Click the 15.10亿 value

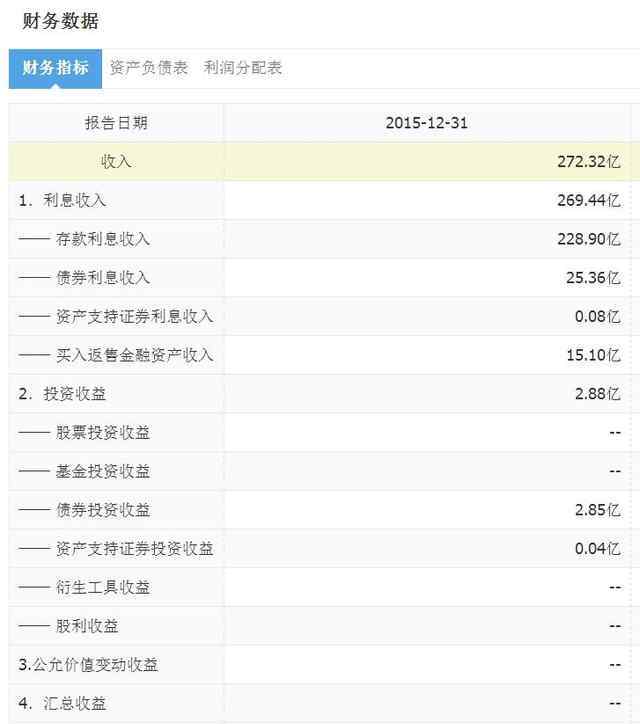coord(593,355)
